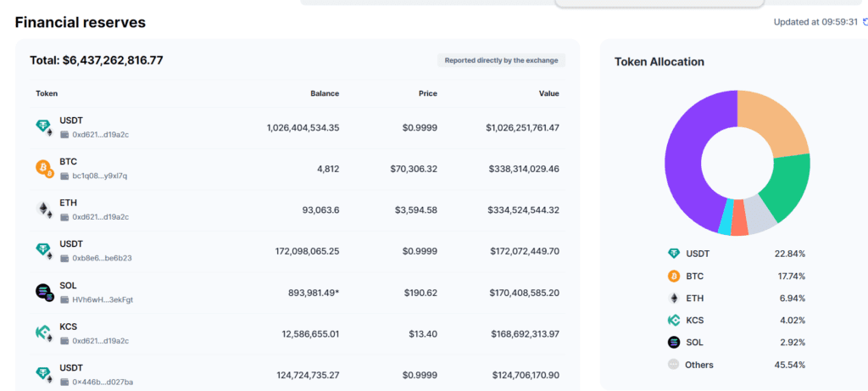The width and height of the screenshot is (868, 391).
Task: Click the wallet icon beside the bc1q08 address
Action: coord(64,176)
